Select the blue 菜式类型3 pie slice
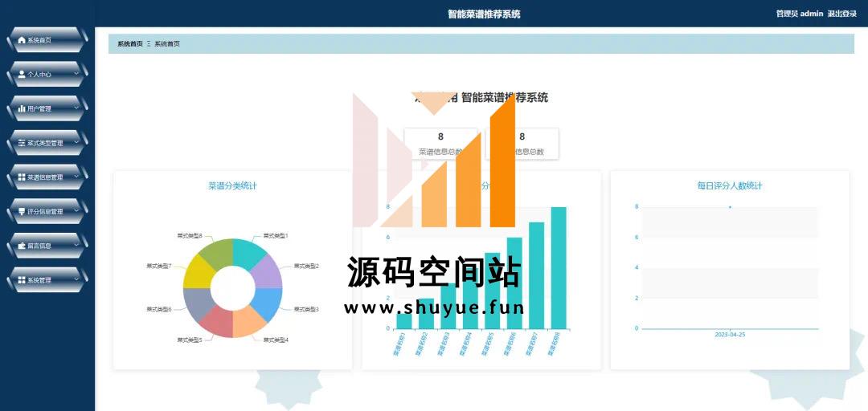Screen dimensions: 868x411 pyautogui.click(x=266, y=303)
